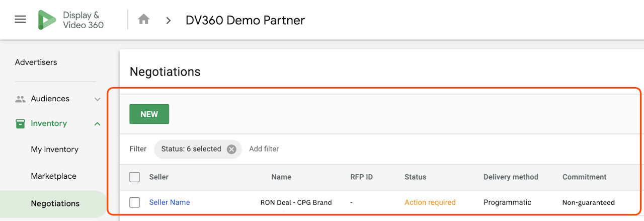Open the Seller Name link
The image size is (644, 221).
coord(170,202)
